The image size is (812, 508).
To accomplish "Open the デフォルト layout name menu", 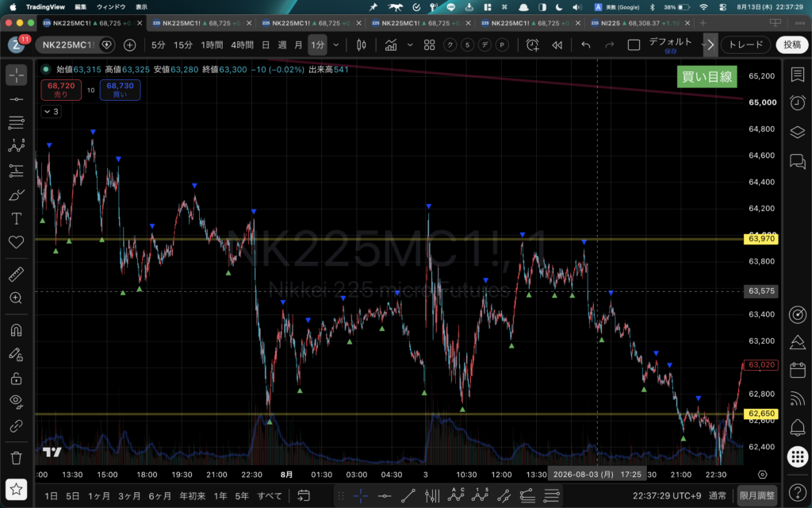I will point(671,44).
